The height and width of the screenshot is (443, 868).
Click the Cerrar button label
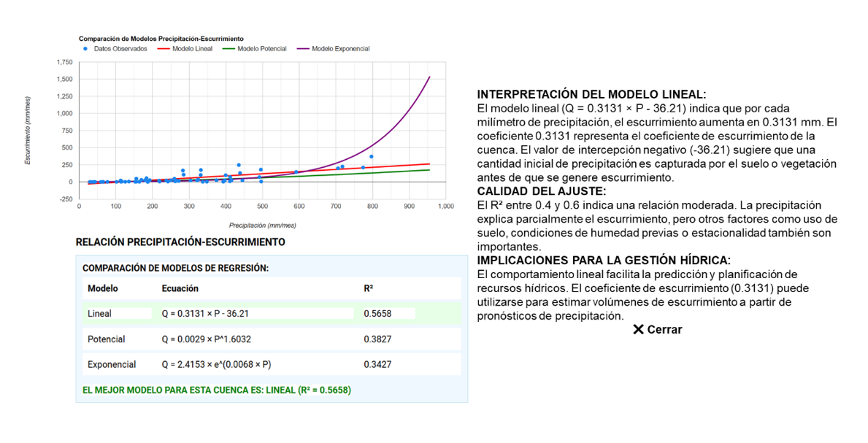coord(664,330)
